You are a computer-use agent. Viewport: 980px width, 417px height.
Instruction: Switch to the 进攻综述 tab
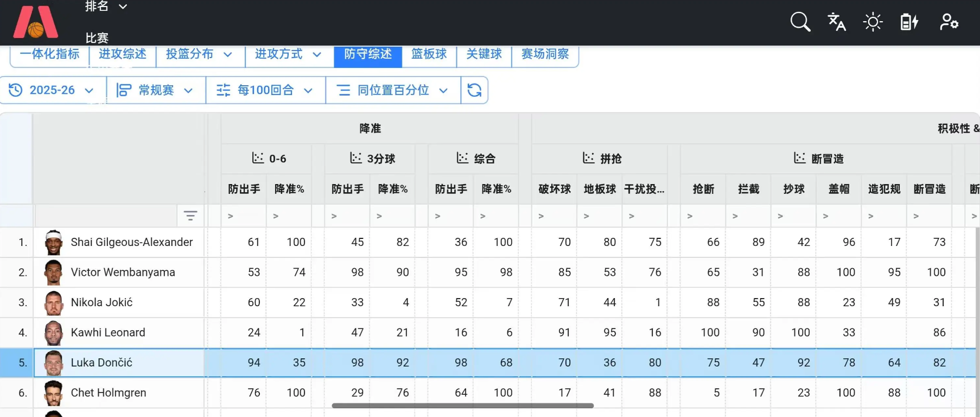pyautogui.click(x=123, y=54)
